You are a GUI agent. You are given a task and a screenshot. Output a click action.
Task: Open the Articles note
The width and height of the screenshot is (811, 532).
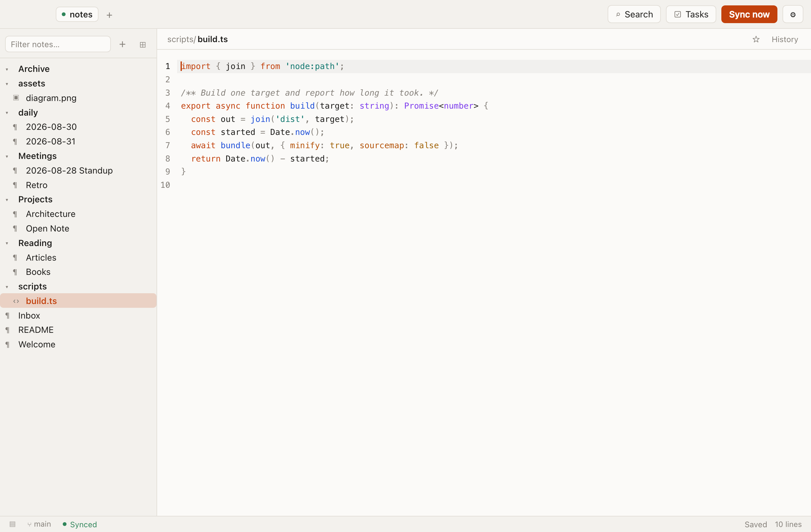[x=78, y=258]
